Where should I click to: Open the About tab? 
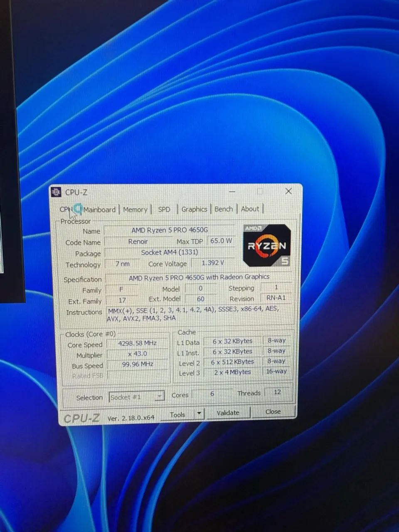250,209
